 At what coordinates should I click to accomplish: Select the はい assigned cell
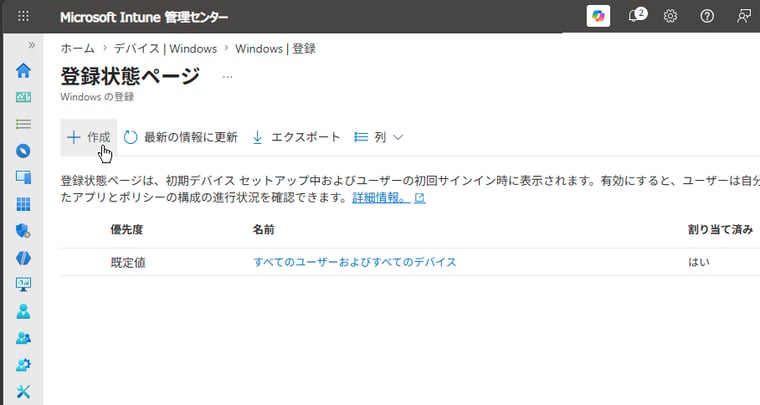coord(699,262)
